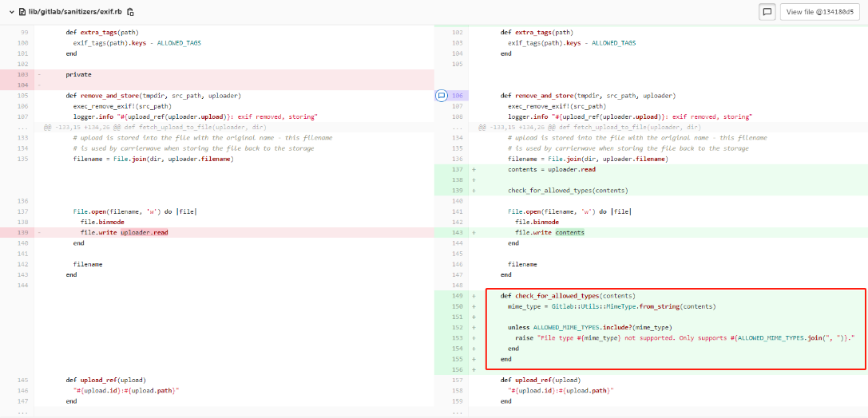The height and width of the screenshot is (418, 868).
Task: Click new line 106 'def remove_and_store' code
Action: point(588,96)
